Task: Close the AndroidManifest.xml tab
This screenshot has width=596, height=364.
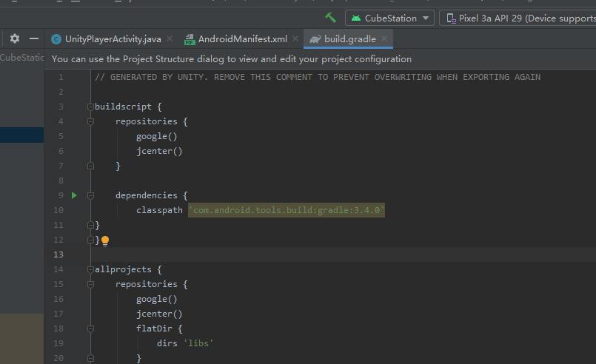Action: [x=295, y=38]
